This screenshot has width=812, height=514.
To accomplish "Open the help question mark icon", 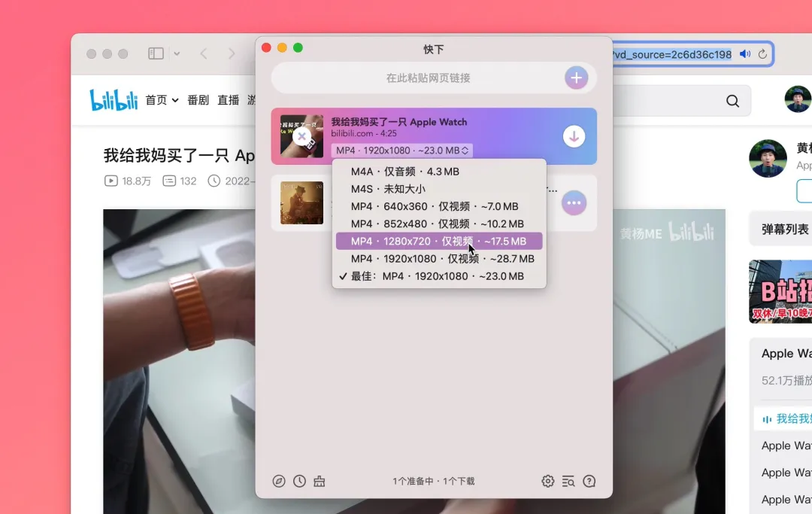I will coord(589,481).
